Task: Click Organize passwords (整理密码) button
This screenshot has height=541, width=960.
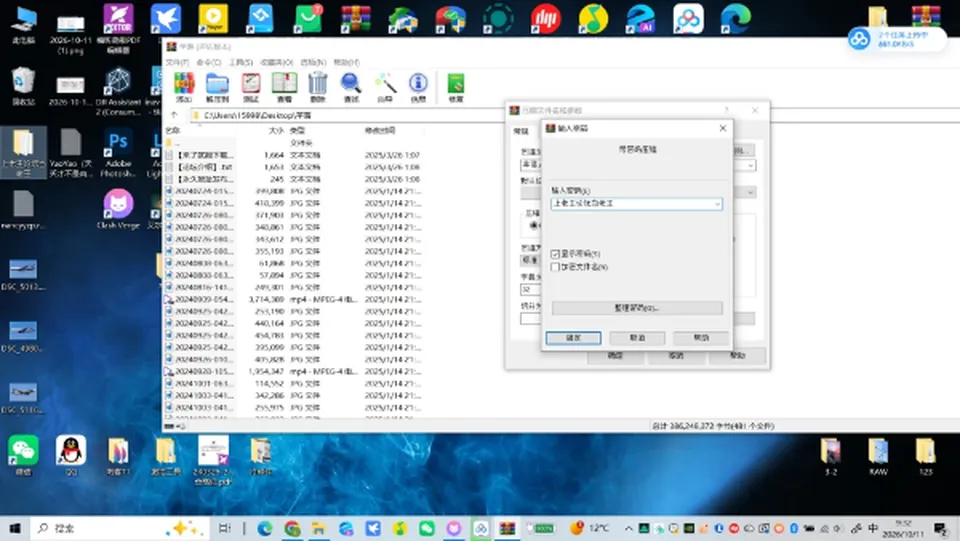Action: (637, 308)
